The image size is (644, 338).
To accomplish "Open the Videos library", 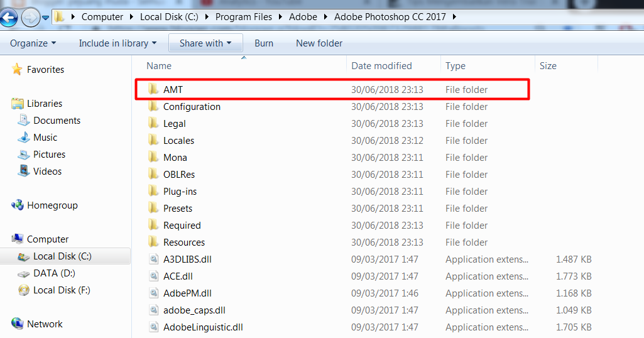I will click(47, 172).
